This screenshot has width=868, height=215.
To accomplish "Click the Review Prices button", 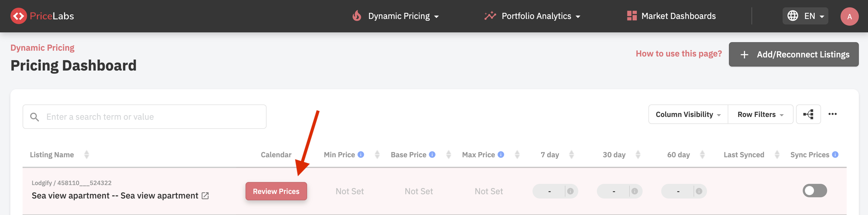I will pos(276,191).
